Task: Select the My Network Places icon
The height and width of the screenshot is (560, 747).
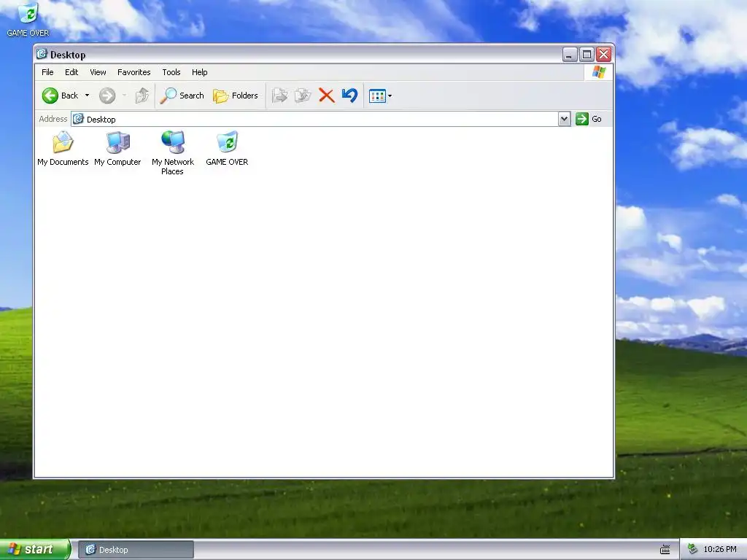Action: (172, 153)
